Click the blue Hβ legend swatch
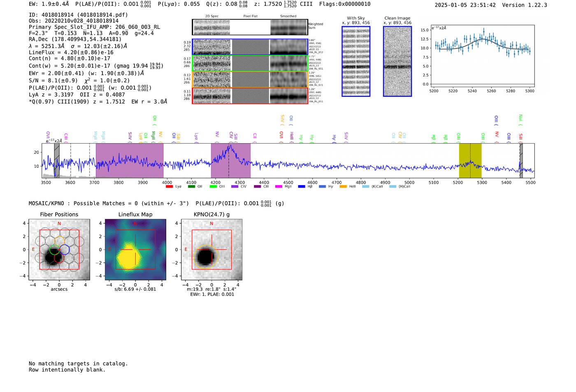Viewport: 576px width, 392px height. tap(302, 186)
